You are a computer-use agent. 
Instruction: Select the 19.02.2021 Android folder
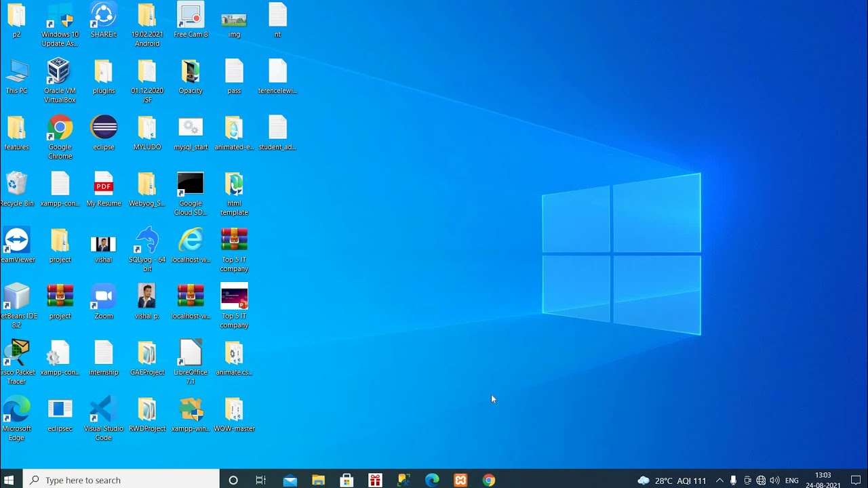click(146, 16)
